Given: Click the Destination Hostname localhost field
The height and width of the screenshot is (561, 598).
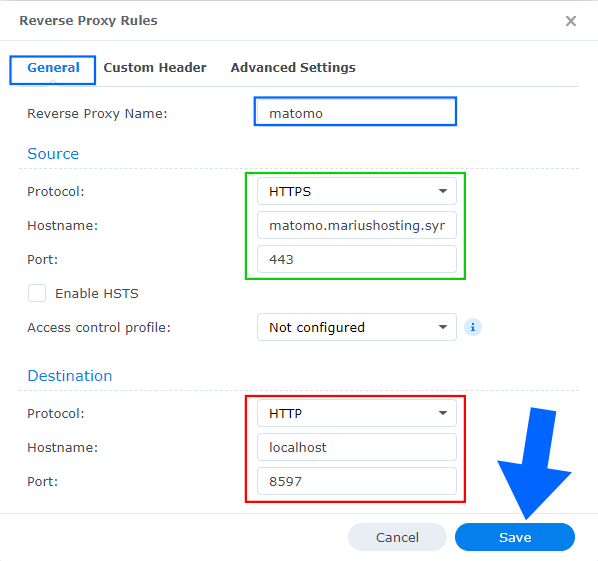Looking at the screenshot, I should (357, 447).
